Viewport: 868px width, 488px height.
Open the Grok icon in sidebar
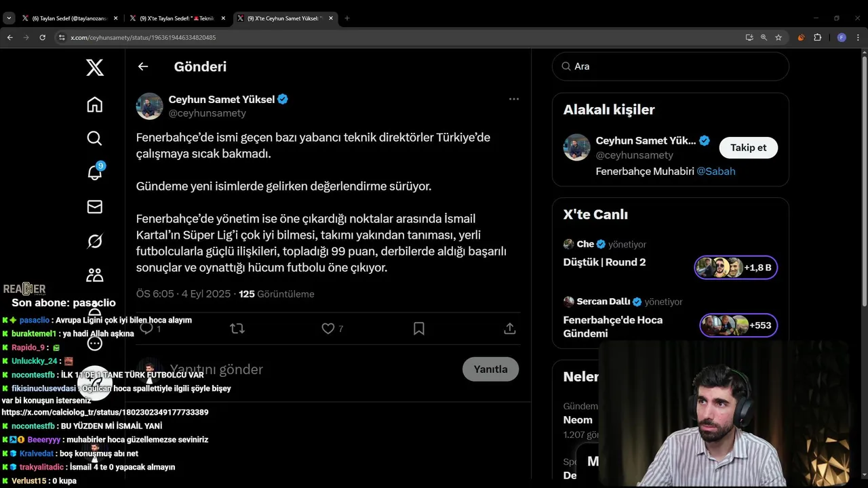click(x=95, y=241)
